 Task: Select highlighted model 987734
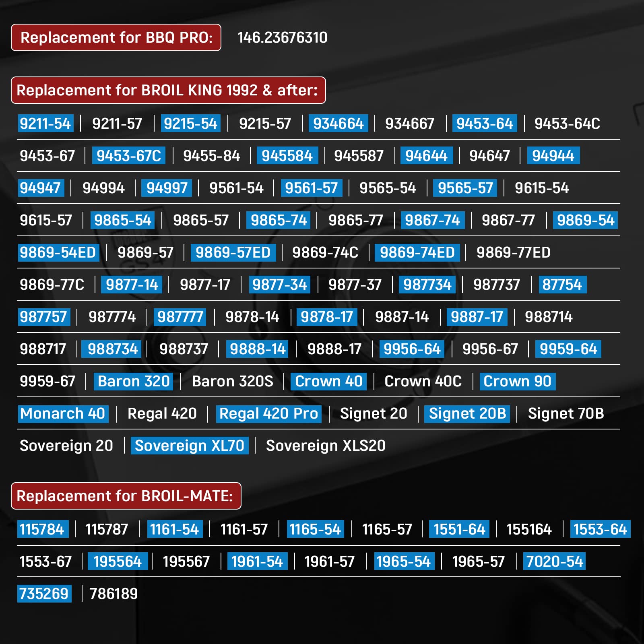[x=427, y=285]
